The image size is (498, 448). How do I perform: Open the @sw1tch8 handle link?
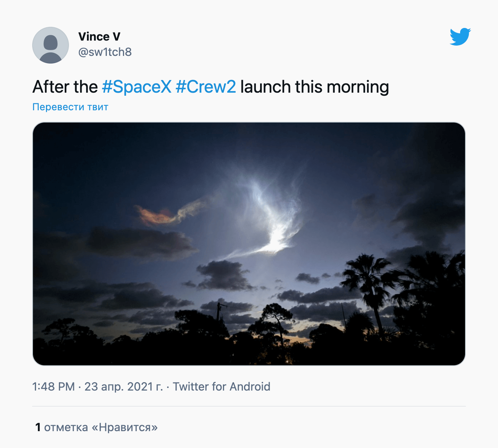tap(105, 52)
